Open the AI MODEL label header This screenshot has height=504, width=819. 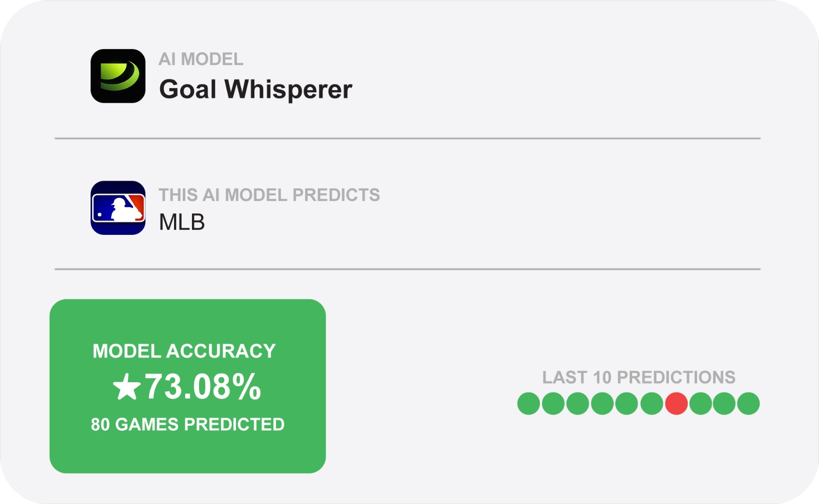(200, 60)
